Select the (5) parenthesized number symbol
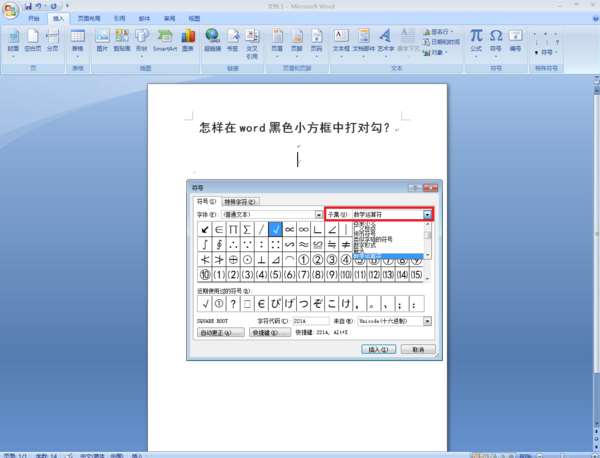Screen dimensions: 600x458 276,274
